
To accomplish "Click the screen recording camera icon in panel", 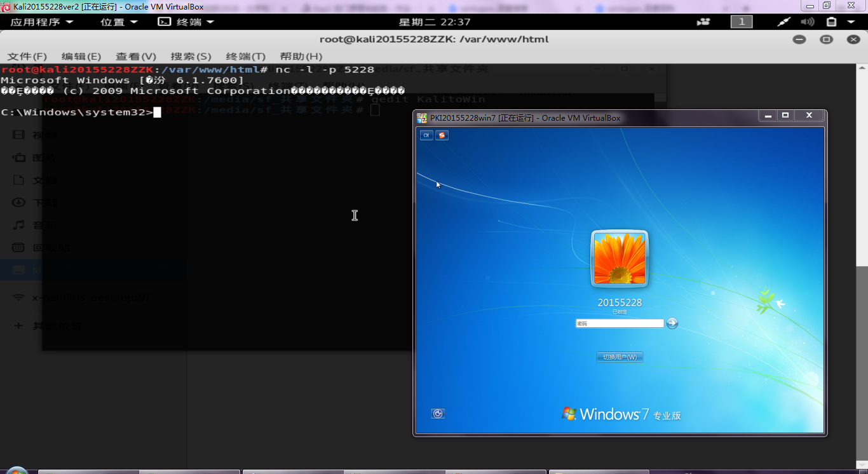I will click(x=703, y=22).
